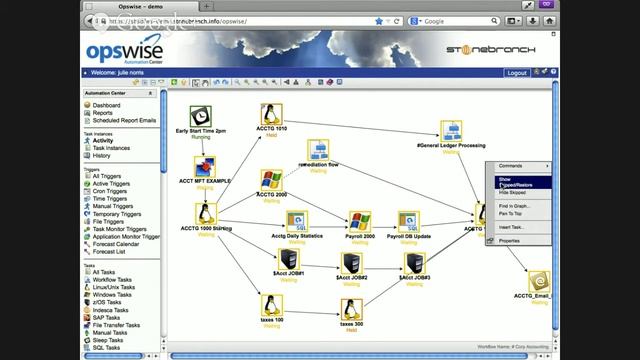Click the graph vertical scrollbar

click(555, 205)
